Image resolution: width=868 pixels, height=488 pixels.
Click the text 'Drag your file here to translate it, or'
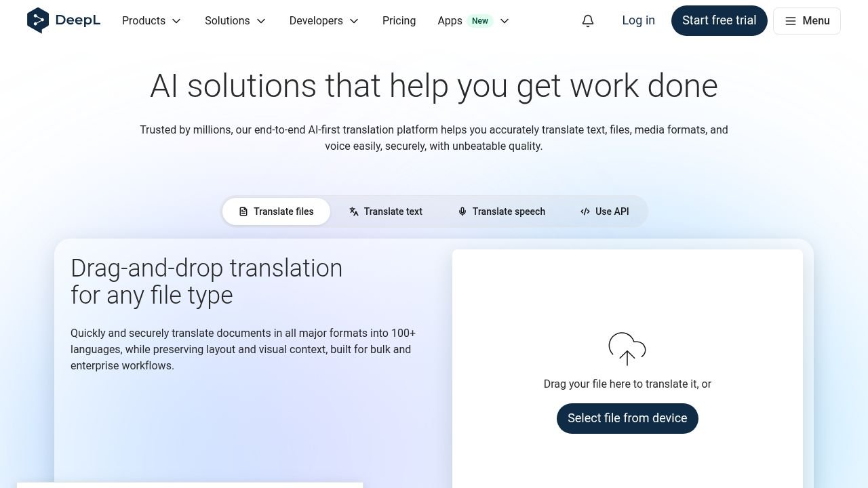tap(627, 384)
